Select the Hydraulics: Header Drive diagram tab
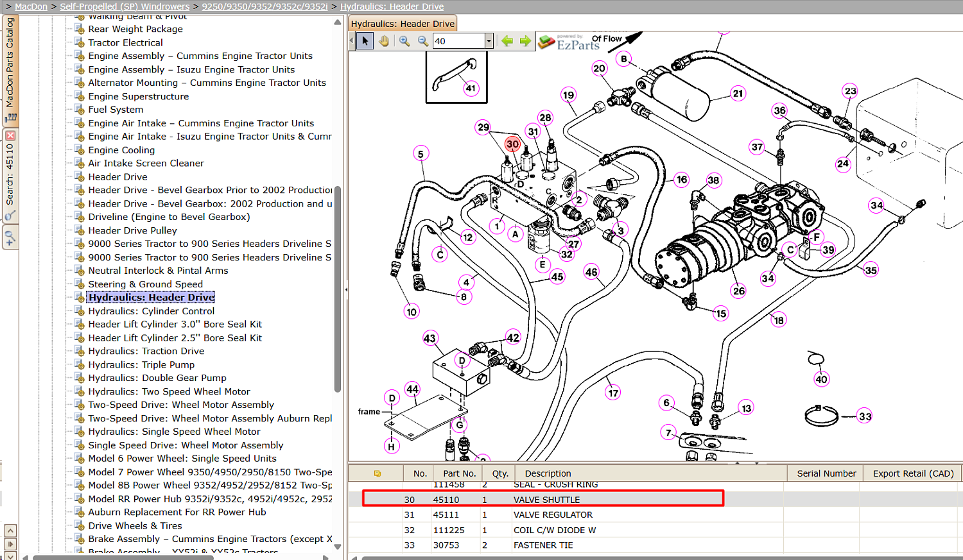 pyautogui.click(x=403, y=24)
